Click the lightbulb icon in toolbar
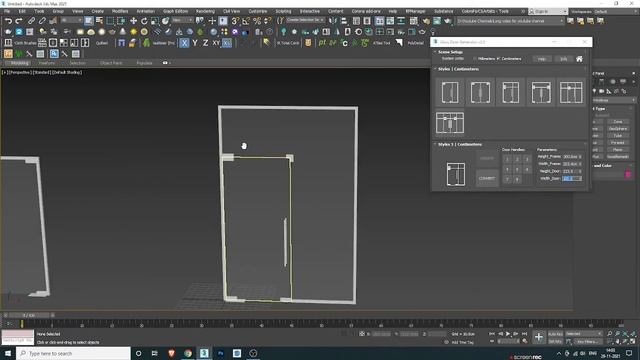This screenshot has width=640, height=360. click(433, 31)
